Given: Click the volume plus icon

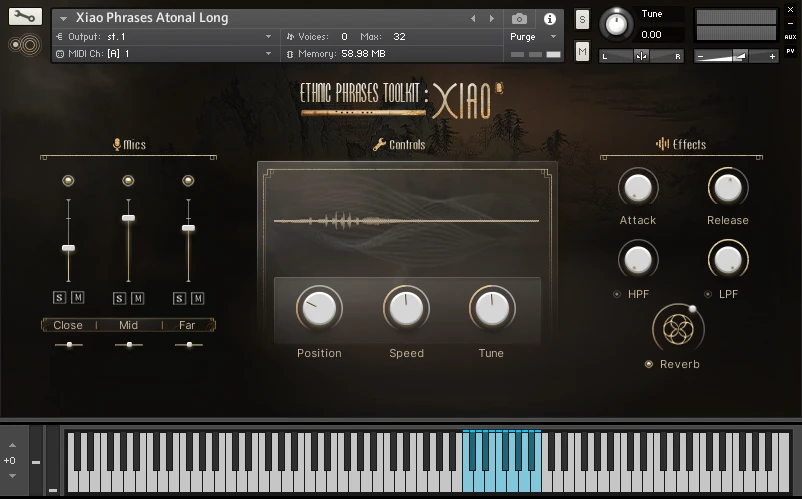Looking at the screenshot, I should (772, 56).
